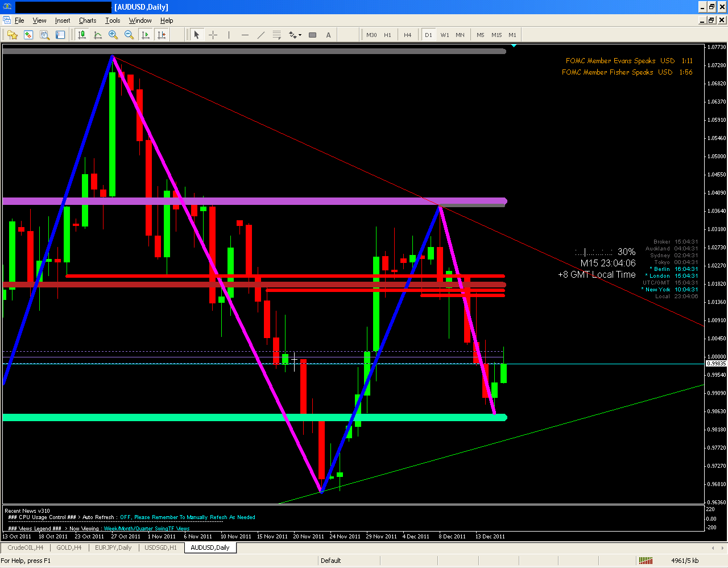Image resolution: width=728 pixels, height=568 pixels.
Task: Add a Text label with the A tool
Action: pyautogui.click(x=328, y=35)
